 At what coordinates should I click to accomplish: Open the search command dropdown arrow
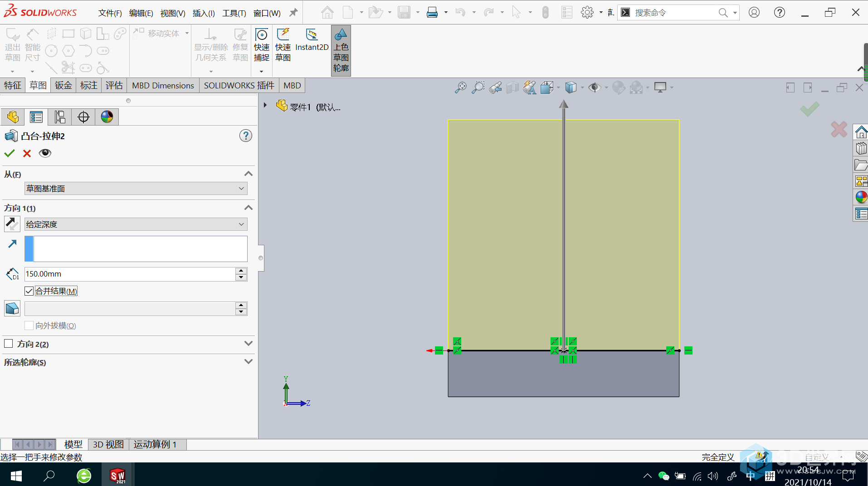click(735, 13)
